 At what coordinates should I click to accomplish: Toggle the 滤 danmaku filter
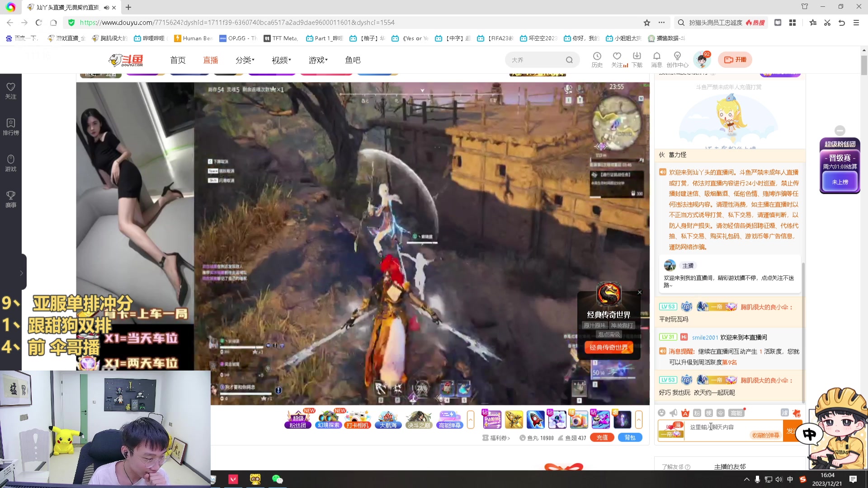click(784, 413)
